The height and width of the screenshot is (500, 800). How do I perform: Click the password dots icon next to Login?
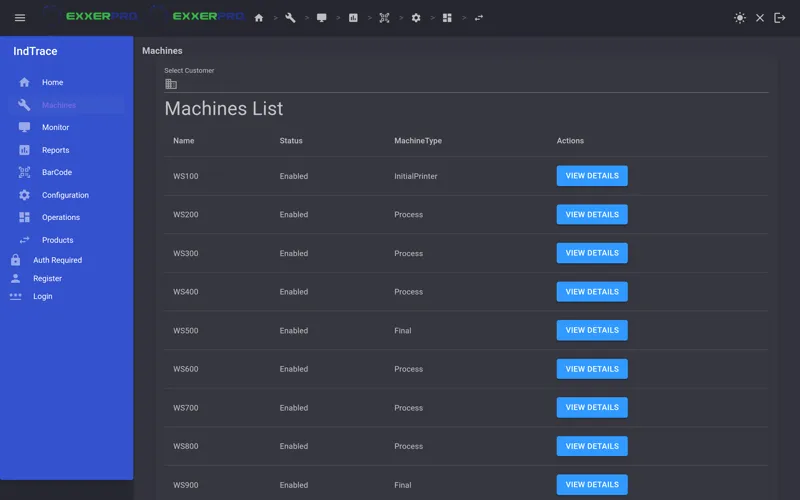click(15, 296)
